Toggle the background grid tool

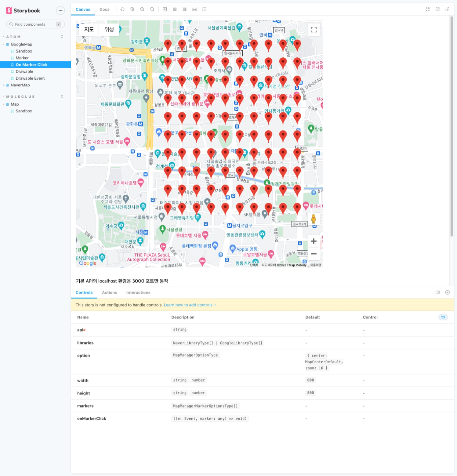174,9
